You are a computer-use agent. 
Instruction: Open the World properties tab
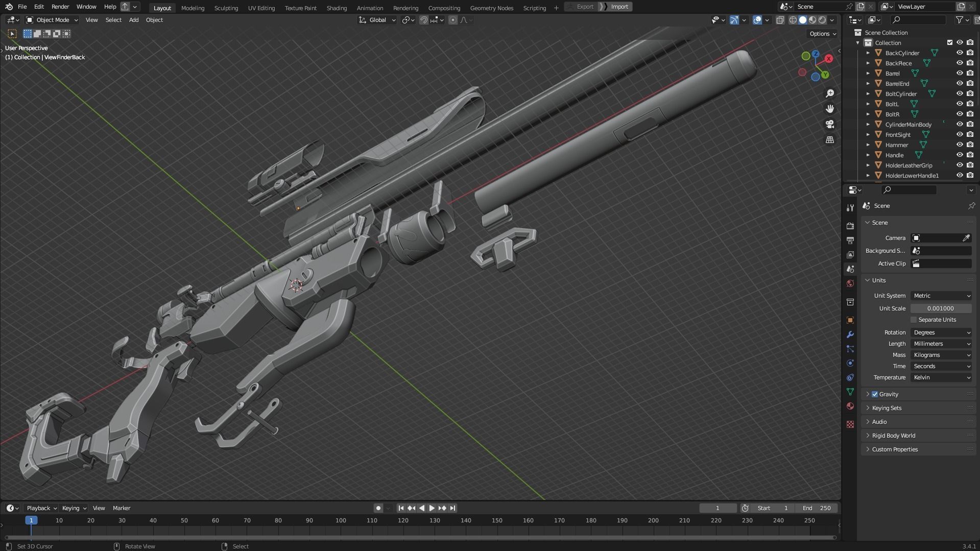(850, 283)
